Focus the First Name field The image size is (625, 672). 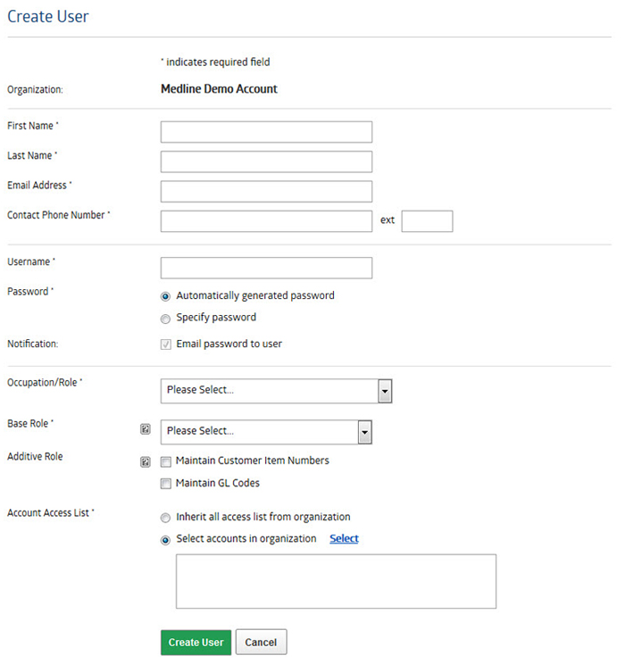pyautogui.click(x=266, y=132)
